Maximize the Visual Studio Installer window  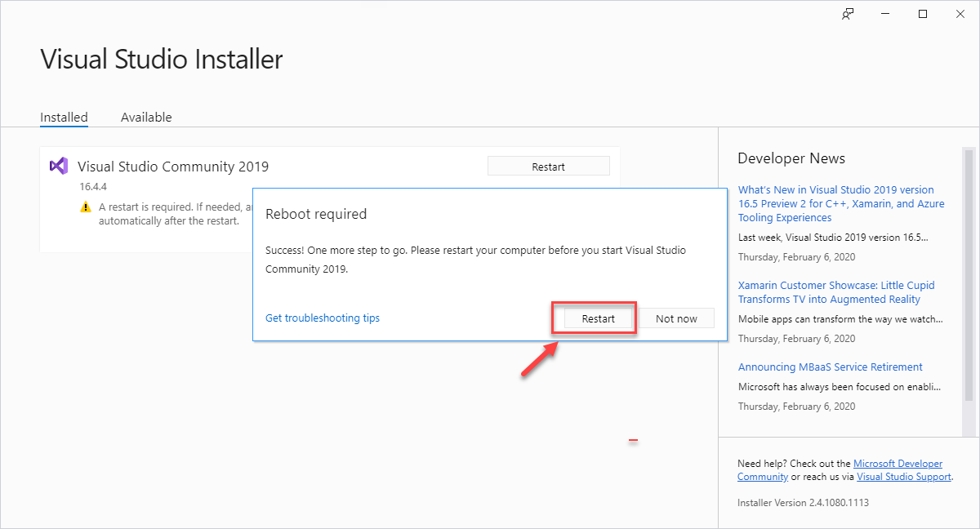[x=923, y=14]
